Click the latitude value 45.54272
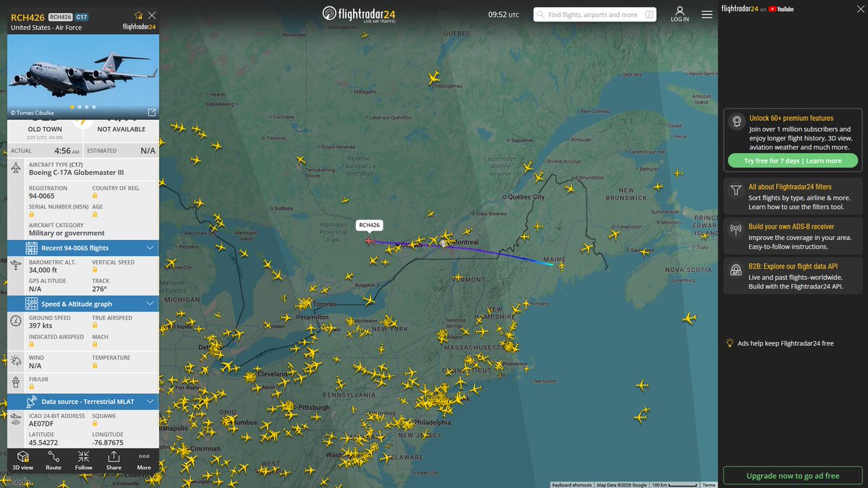The height and width of the screenshot is (488, 868). pos(45,442)
